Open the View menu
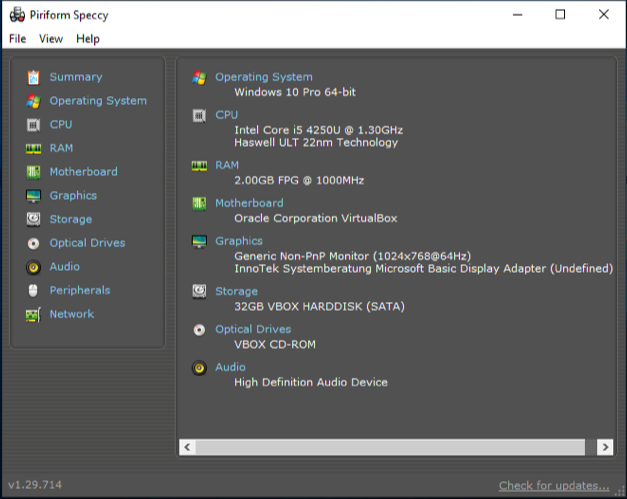The image size is (627, 499). coord(51,39)
